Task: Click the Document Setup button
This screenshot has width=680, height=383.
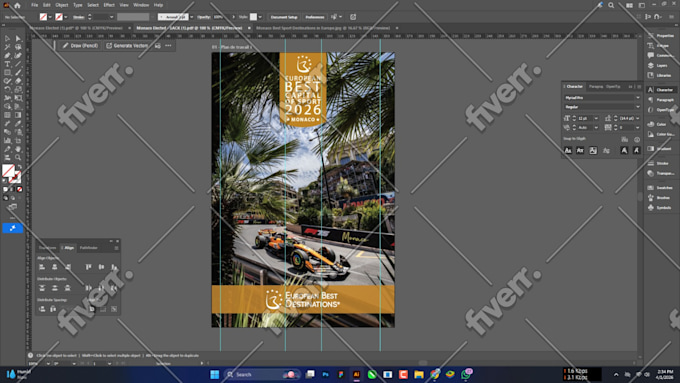Action: [x=284, y=17]
